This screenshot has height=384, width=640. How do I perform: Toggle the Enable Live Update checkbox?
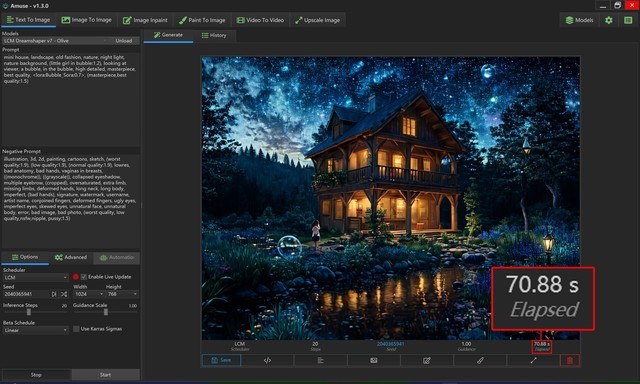pyautogui.click(x=84, y=277)
